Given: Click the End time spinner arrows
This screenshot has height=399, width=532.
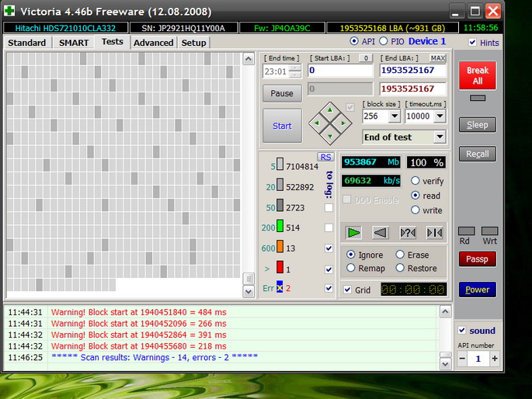Looking at the screenshot, I should point(296,71).
